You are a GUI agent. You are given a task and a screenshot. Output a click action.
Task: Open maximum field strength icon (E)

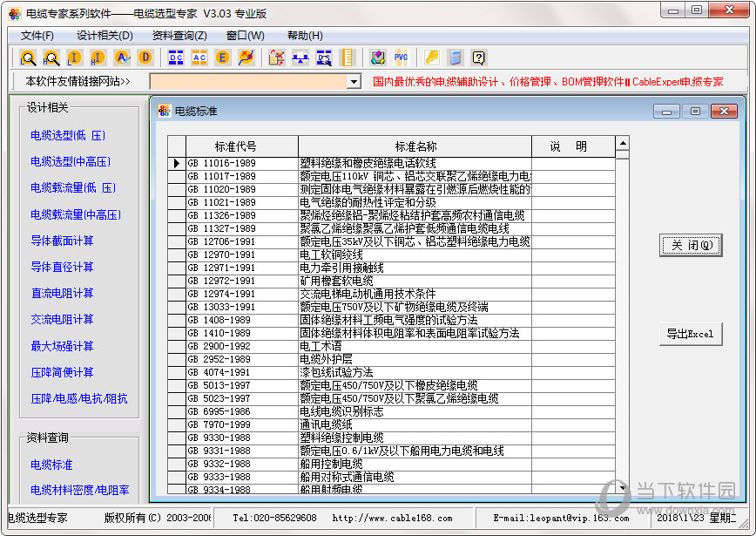(x=222, y=58)
